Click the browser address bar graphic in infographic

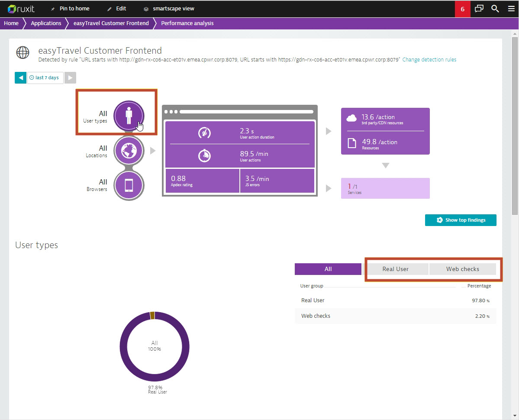[246, 112]
